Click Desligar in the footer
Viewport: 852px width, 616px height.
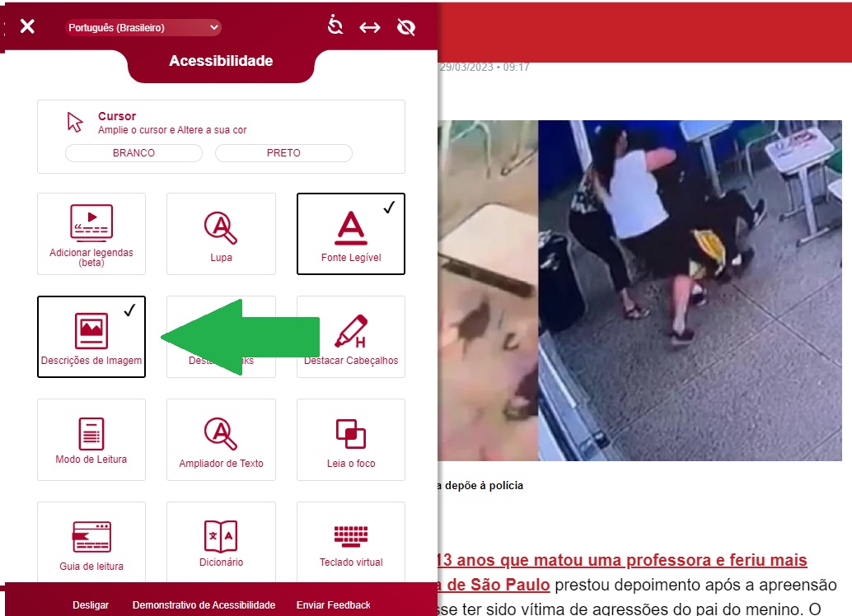(91, 604)
